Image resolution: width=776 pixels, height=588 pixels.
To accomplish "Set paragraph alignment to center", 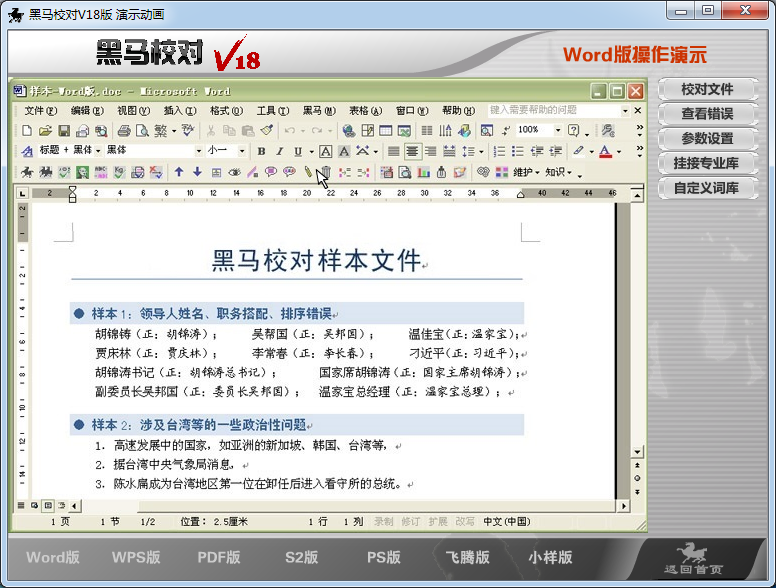I will pyautogui.click(x=412, y=151).
